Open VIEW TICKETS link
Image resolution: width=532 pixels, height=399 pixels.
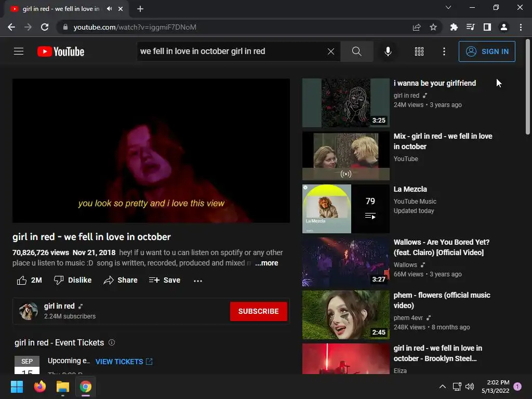[124, 362]
